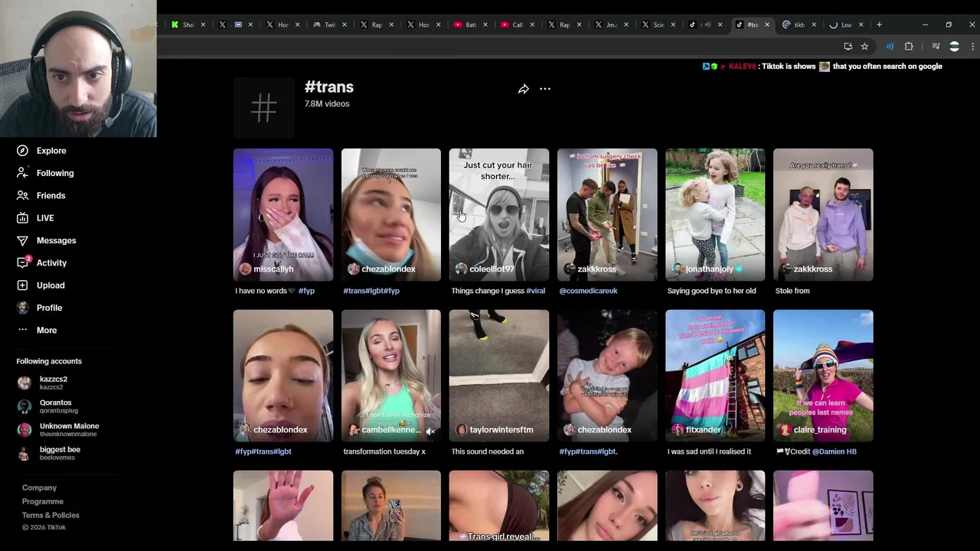Image resolution: width=980 pixels, height=551 pixels.
Task: Open Profile from the sidebar
Action: tap(39, 308)
